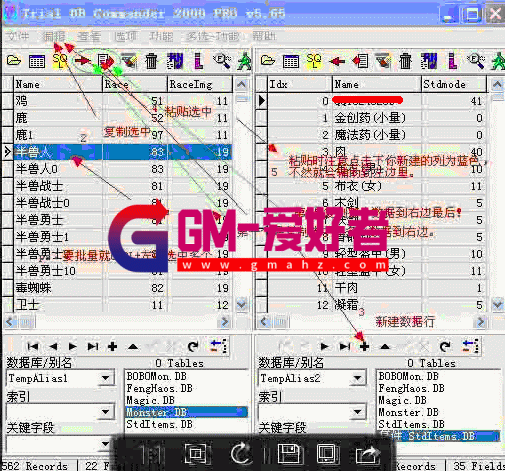Open the 功能 menu
Viewport: 505px width, 471px height.
[161, 36]
